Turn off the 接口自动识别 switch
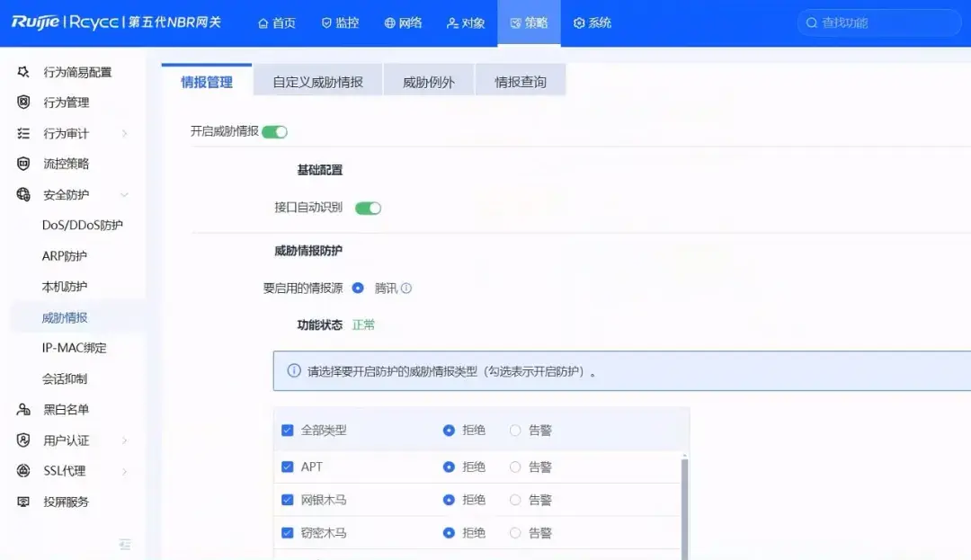Image resolution: width=971 pixels, height=560 pixels. pos(368,207)
